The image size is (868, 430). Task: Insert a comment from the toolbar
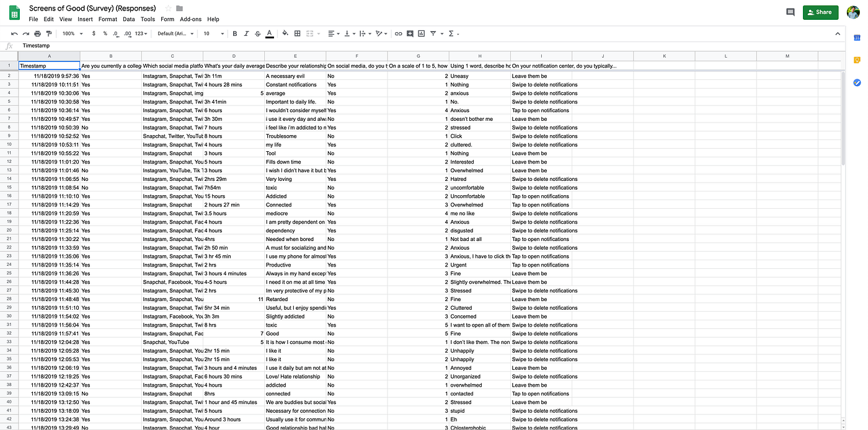click(410, 33)
